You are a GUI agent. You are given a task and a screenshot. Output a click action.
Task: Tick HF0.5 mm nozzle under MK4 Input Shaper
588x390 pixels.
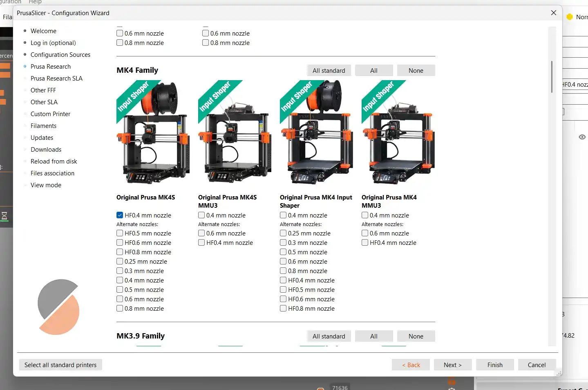283,289
